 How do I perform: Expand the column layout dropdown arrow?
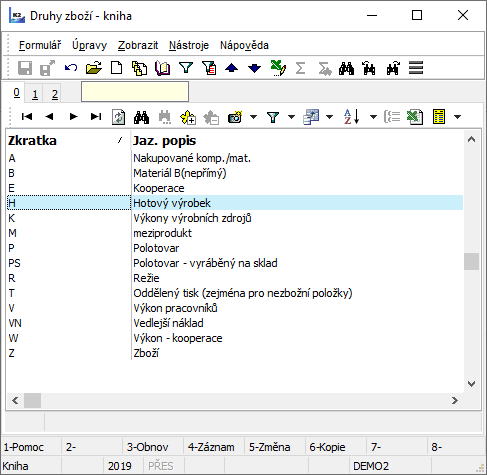(x=329, y=117)
